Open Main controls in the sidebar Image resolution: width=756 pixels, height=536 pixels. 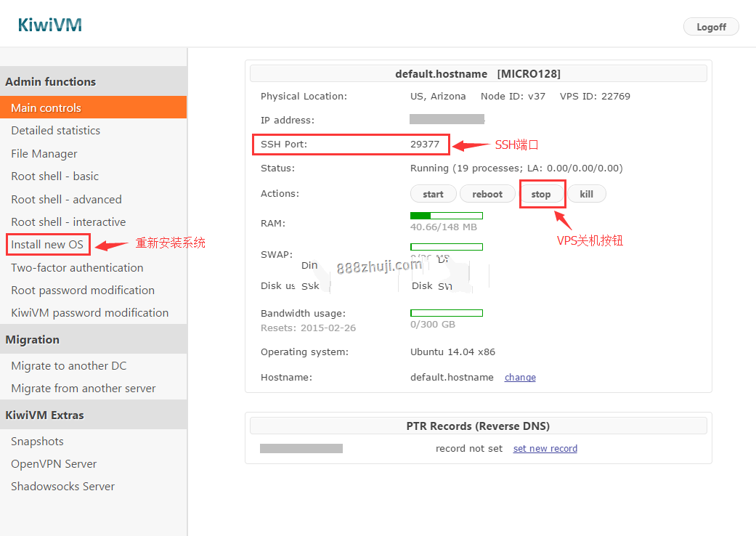point(94,107)
